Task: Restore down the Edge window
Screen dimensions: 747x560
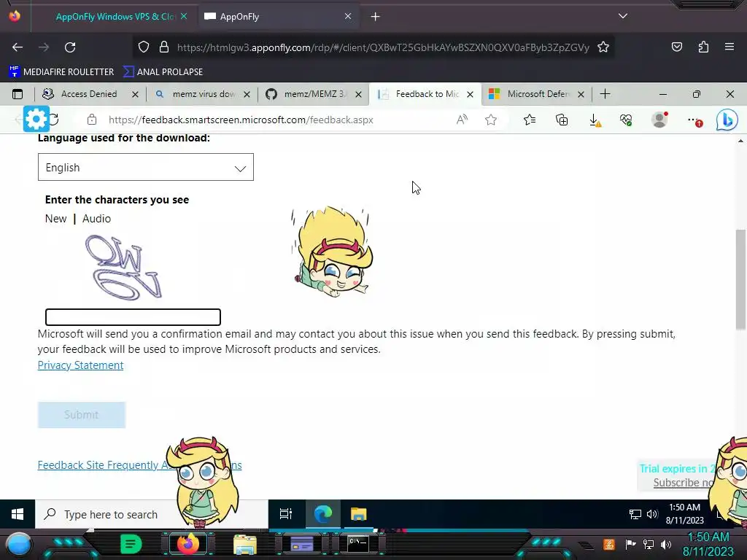Action: [696, 94]
